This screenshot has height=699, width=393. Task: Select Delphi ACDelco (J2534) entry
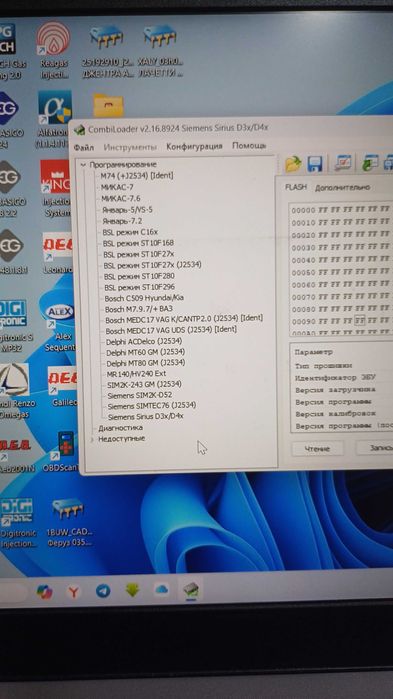[x=144, y=341]
